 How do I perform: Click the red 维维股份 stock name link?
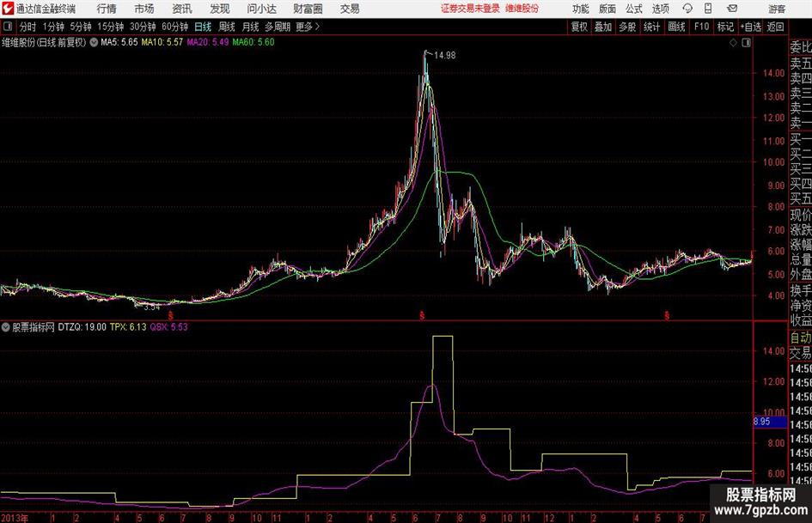(x=522, y=9)
